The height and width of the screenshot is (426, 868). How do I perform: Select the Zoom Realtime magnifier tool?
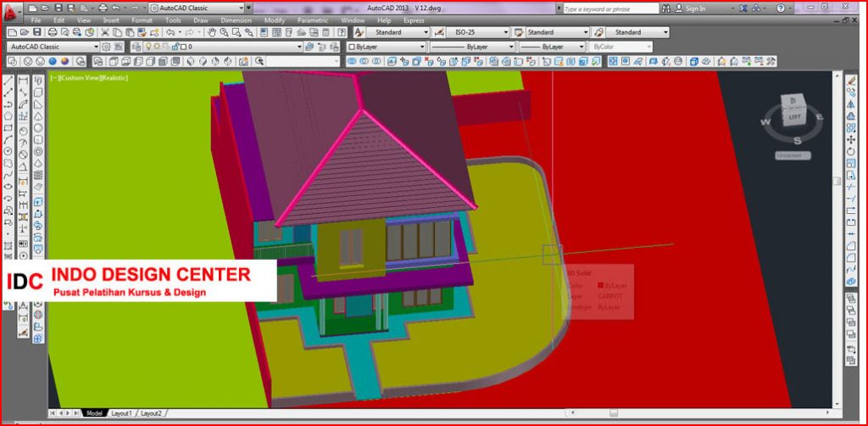224,32
